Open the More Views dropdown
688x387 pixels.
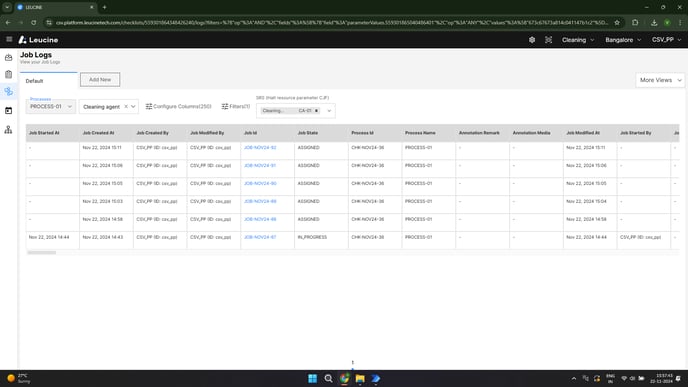[x=660, y=80]
